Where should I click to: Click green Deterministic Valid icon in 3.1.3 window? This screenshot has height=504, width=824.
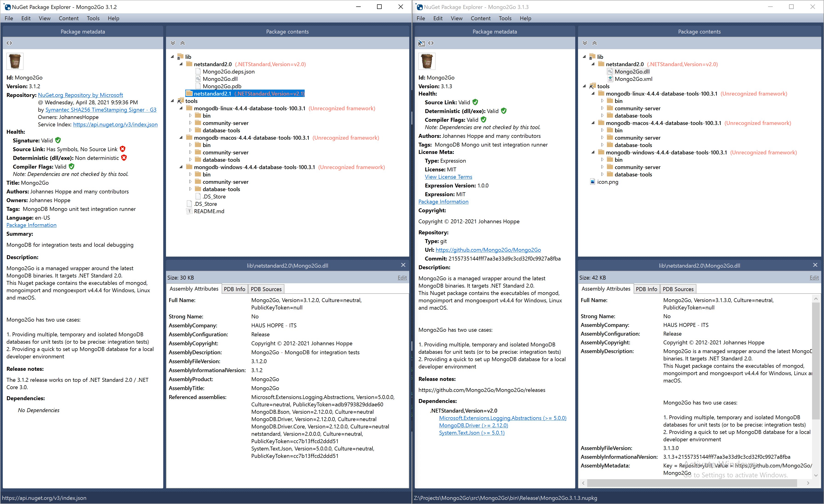coord(504,111)
